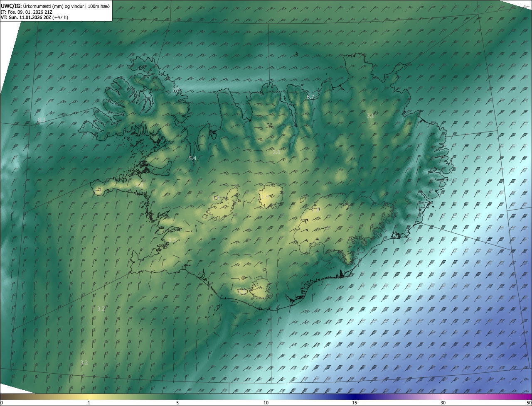Click the '5' tick on color scale
This screenshot has width=532, height=406.
177,403
